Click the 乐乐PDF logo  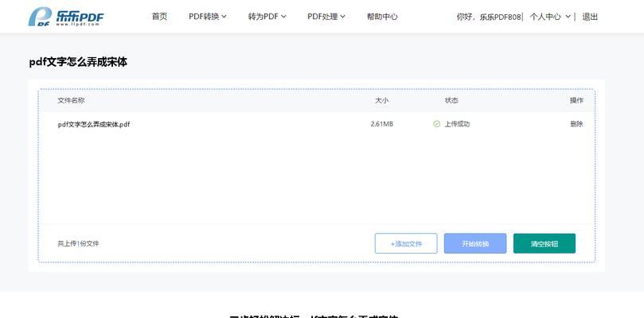tap(66, 17)
